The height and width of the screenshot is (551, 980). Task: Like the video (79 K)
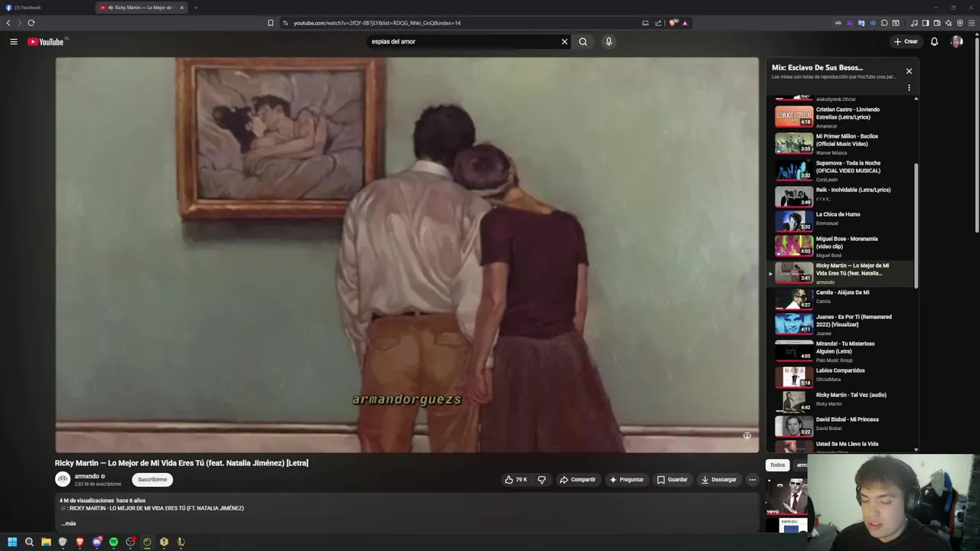click(515, 480)
